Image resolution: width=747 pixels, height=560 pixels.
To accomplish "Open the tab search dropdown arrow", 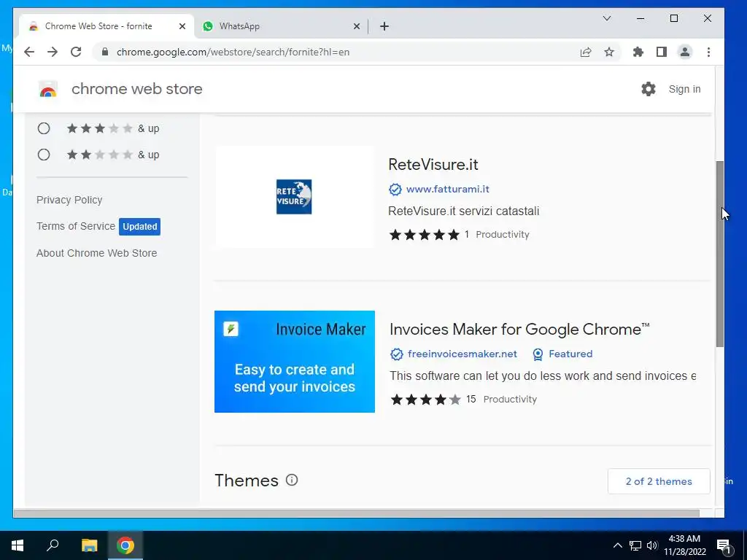I will [606, 18].
